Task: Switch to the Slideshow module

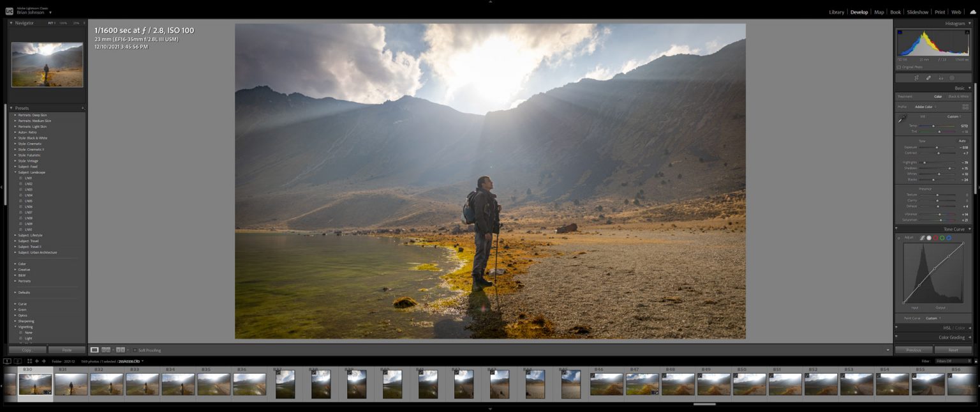Action: point(916,11)
